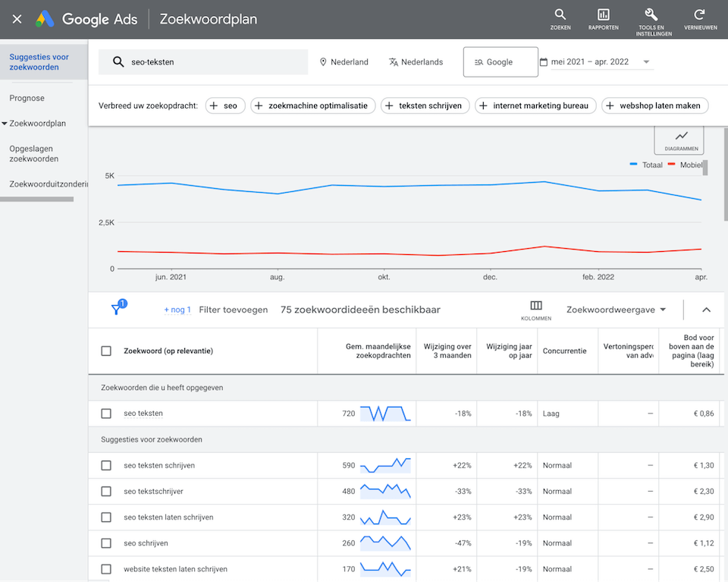
Task: Toggle the blue Totaal legend swatch
Action: [x=633, y=164]
